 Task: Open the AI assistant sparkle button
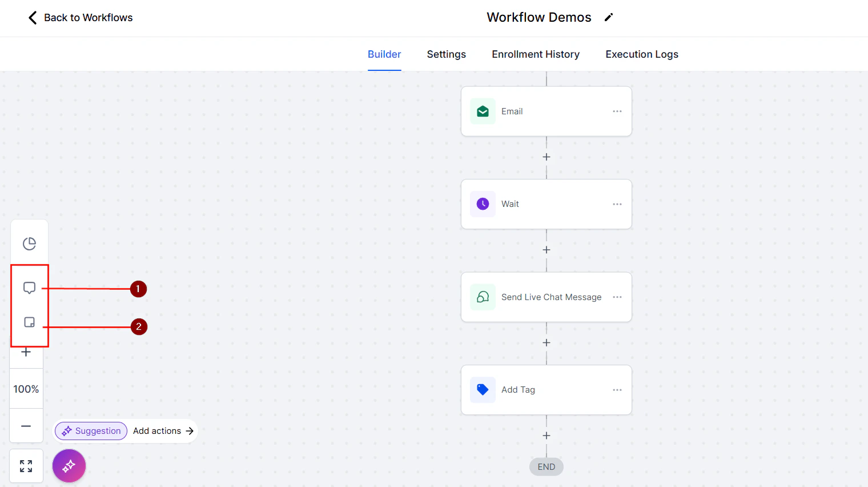coord(69,466)
